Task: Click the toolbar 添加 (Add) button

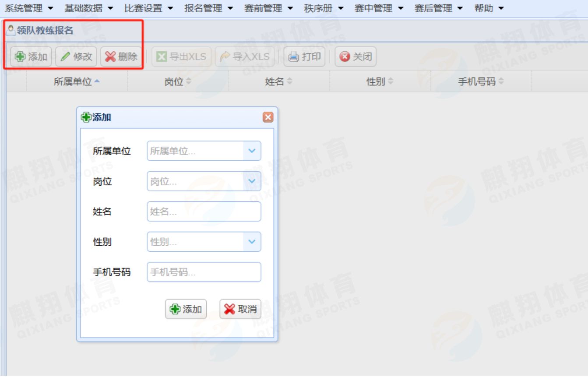Action: (31, 57)
